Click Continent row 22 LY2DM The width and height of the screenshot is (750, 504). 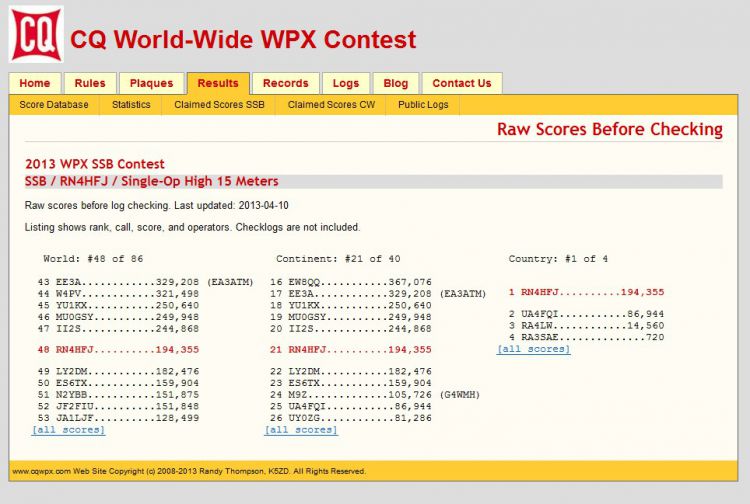coord(351,371)
